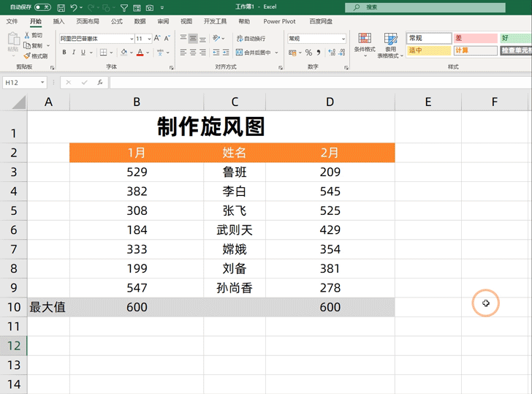Switch to the Power Pivot tab
532x394 pixels.
[x=280, y=21]
